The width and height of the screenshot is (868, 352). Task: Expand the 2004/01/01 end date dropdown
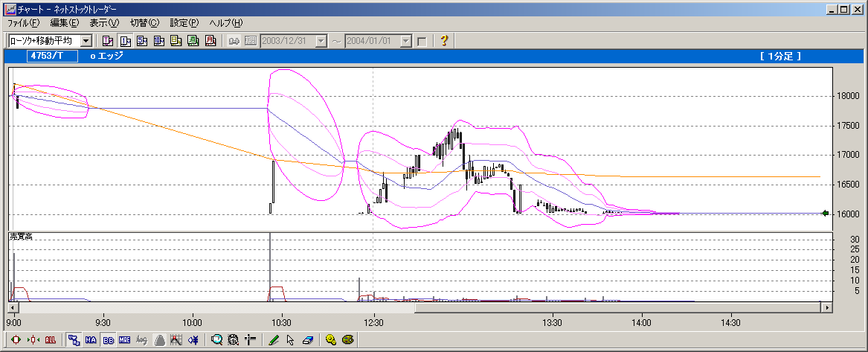(406, 41)
